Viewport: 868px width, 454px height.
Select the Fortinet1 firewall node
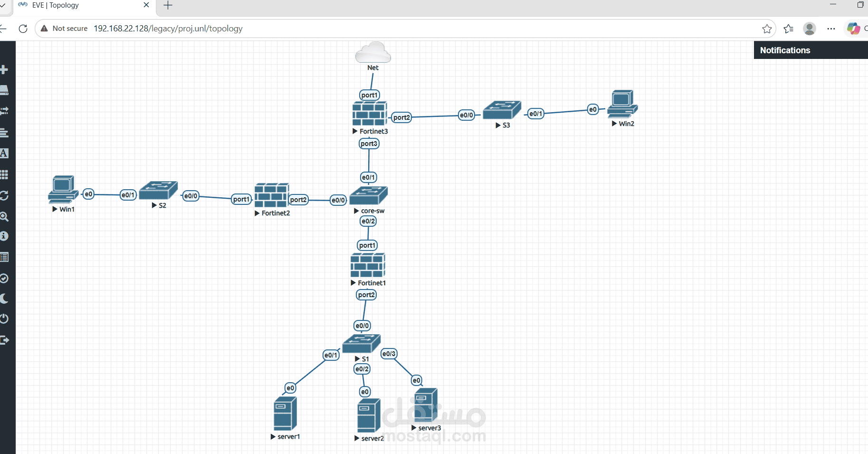click(x=368, y=265)
